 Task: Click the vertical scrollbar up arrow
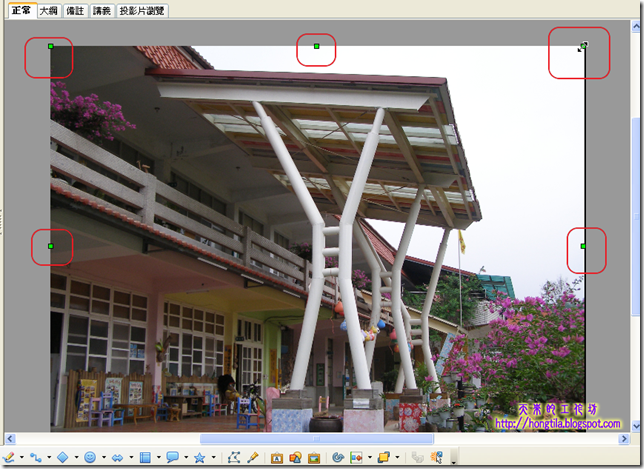tap(636, 27)
